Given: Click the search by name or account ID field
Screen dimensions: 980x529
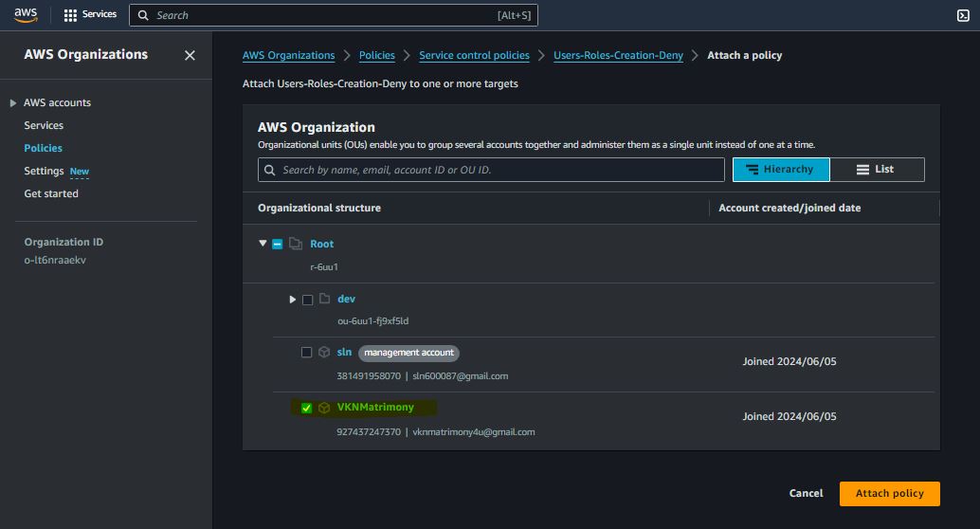Looking at the screenshot, I should 491,170.
